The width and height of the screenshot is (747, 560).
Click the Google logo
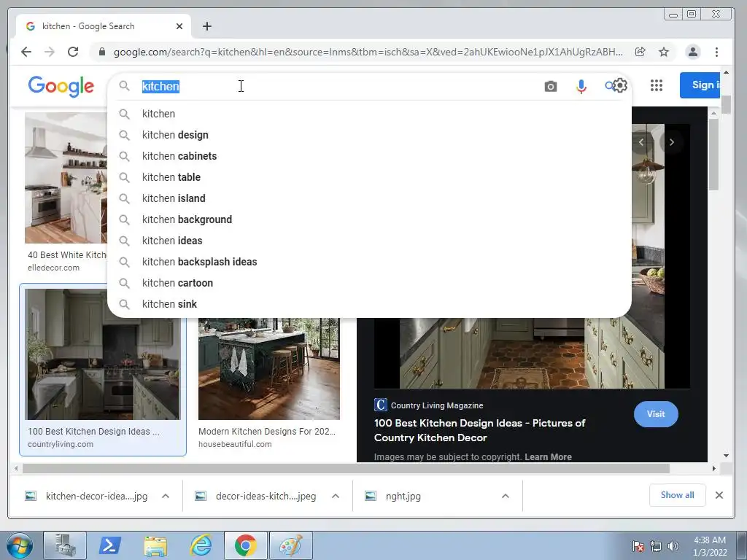pyautogui.click(x=61, y=87)
